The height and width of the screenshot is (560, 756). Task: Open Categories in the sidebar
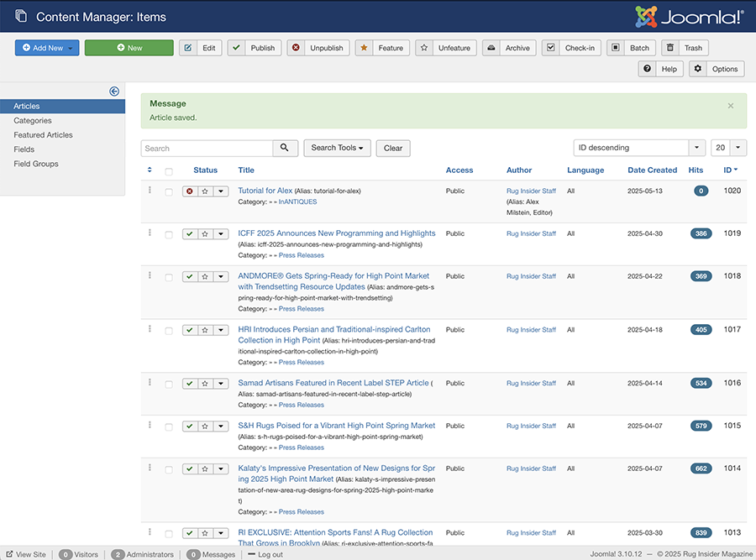(32, 121)
